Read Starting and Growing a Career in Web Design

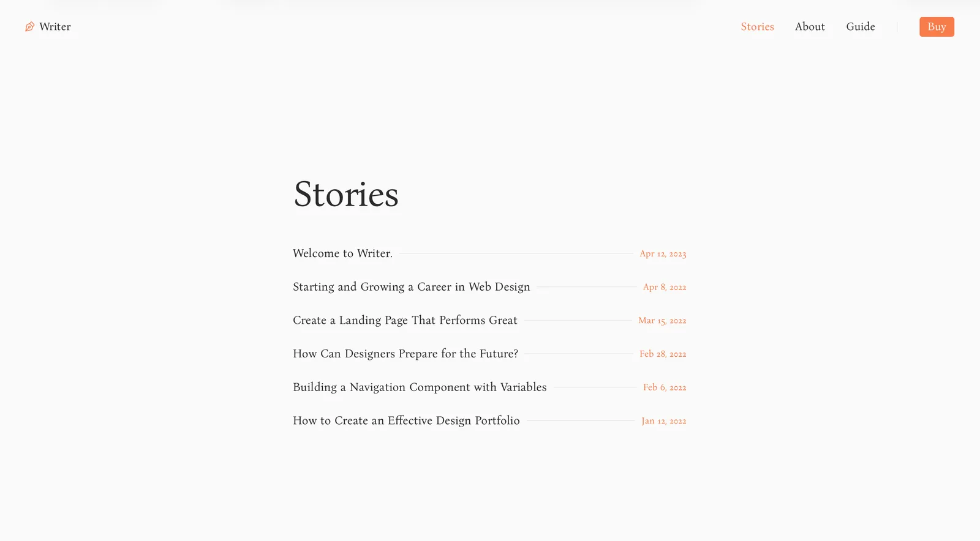tap(411, 286)
